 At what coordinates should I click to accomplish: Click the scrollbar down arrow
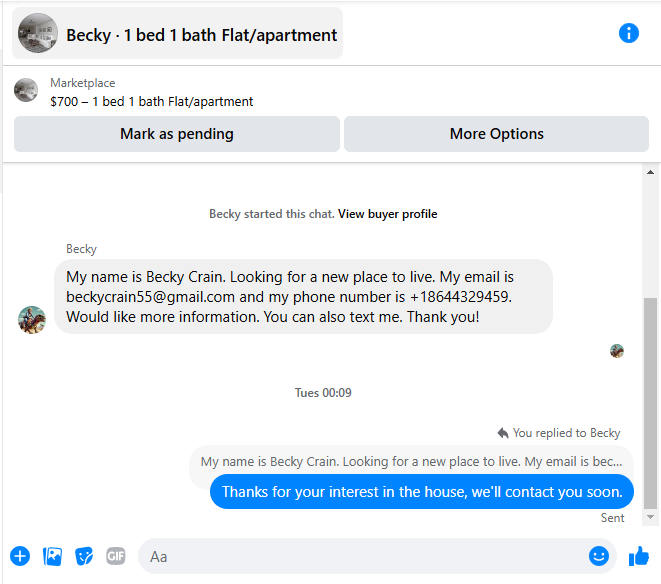click(x=650, y=517)
